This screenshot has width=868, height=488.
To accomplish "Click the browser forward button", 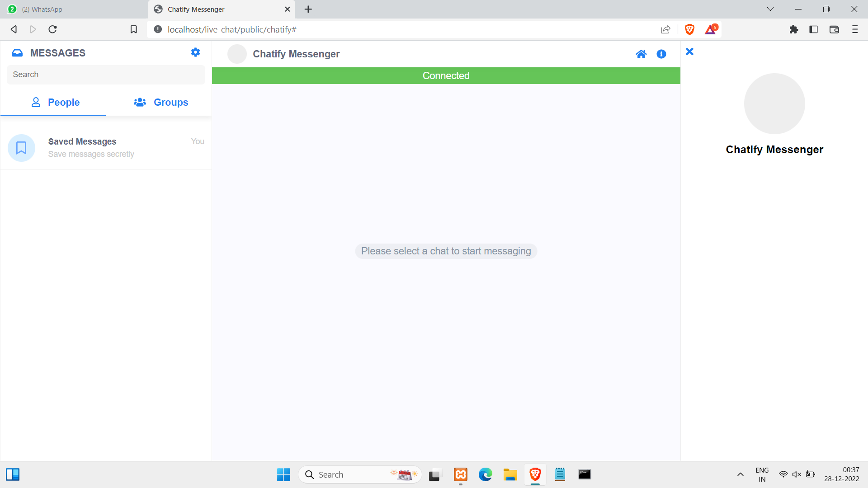I will (33, 29).
